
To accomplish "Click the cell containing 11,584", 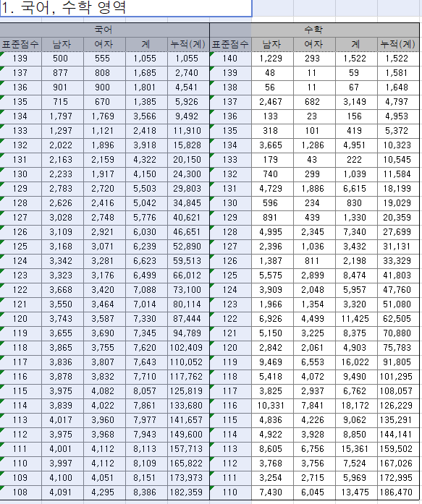I will coord(398,174).
